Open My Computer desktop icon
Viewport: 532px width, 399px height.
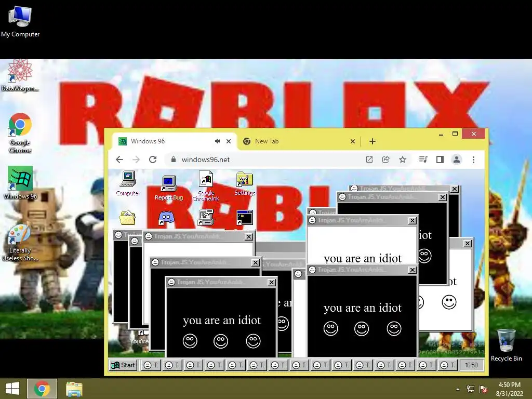point(20,22)
